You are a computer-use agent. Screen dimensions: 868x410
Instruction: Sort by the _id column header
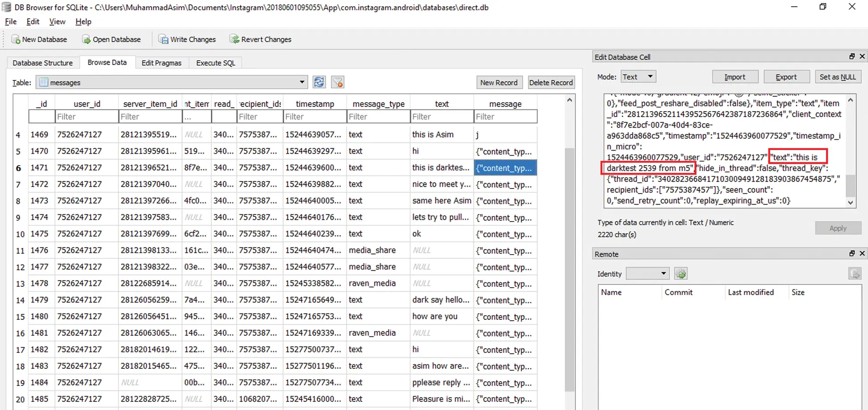[42, 104]
